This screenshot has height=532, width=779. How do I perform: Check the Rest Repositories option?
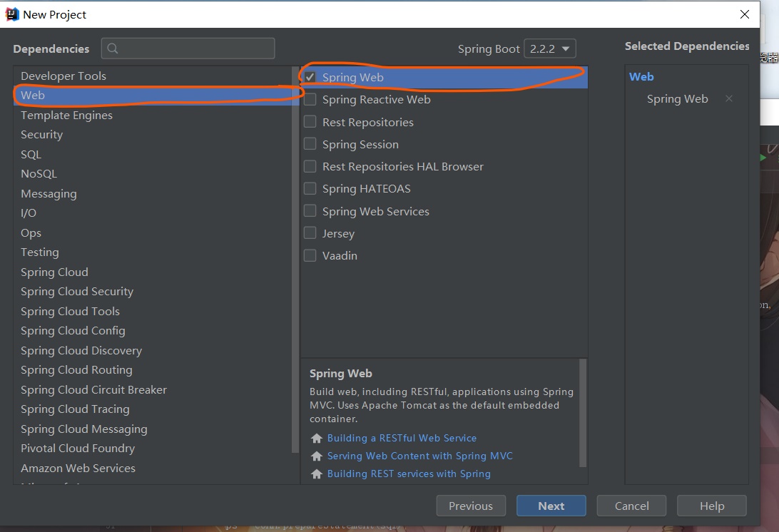coord(310,122)
